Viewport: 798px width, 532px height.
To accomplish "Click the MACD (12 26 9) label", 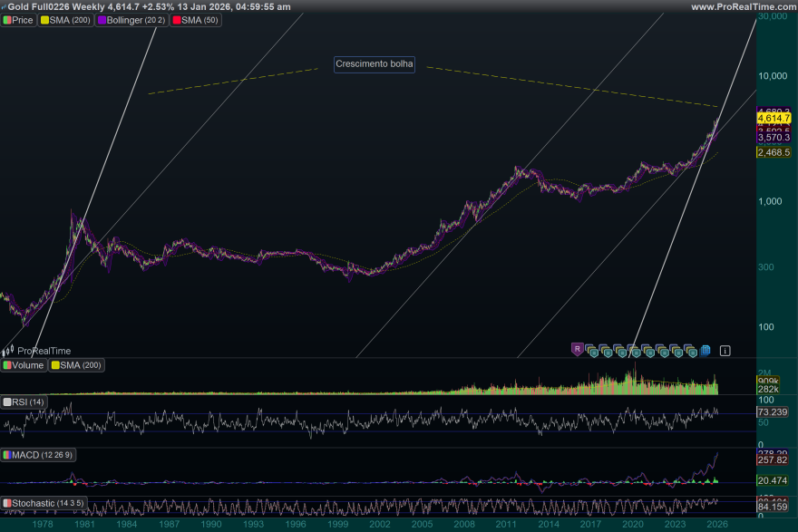I will (x=38, y=454).
